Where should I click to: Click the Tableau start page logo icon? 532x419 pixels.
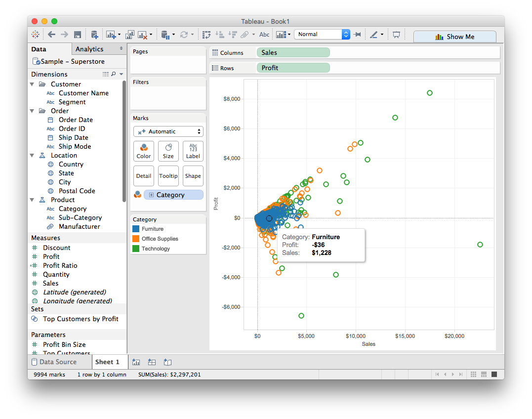click(35, 34)
